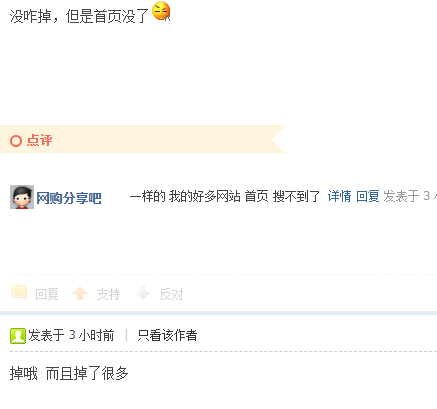
Task: Click the 发表于 3 小时前 timestamp
Action: 71,335
